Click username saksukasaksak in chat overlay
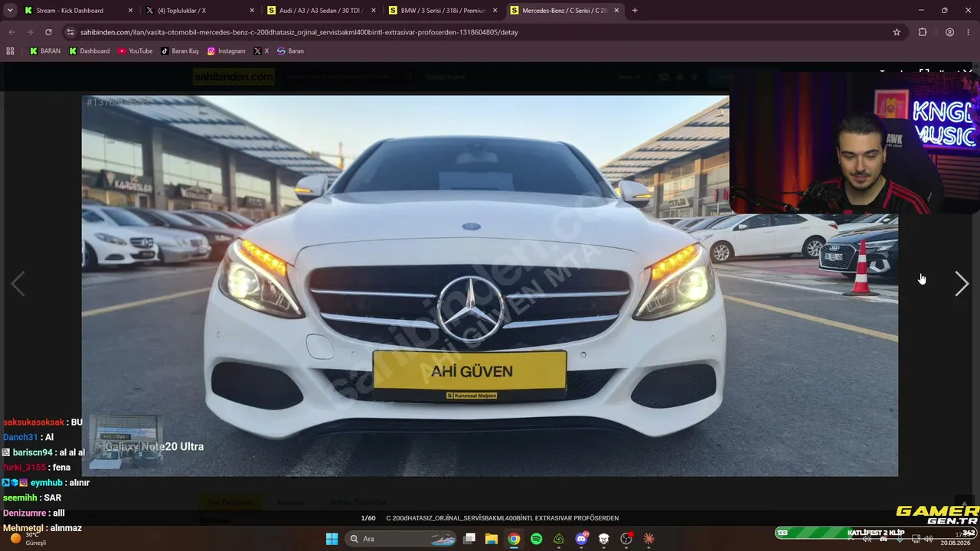This screenshot has width=980, height=551. coord(34,422)
